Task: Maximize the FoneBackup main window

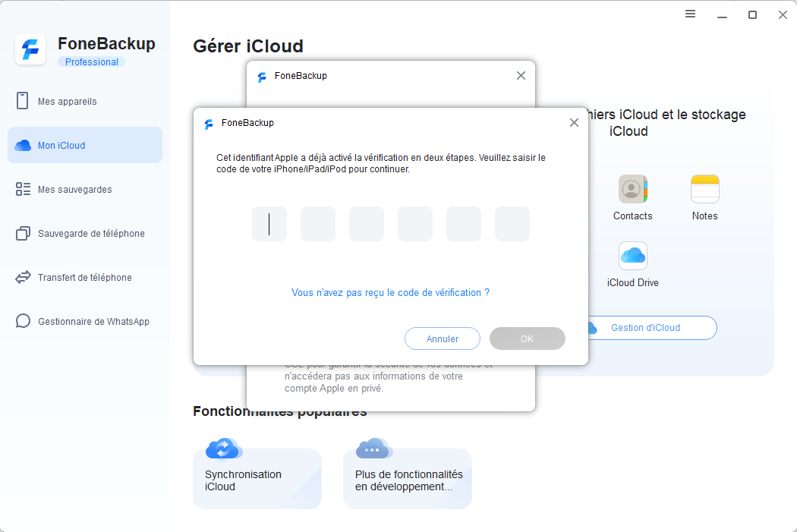Action: 752,14
